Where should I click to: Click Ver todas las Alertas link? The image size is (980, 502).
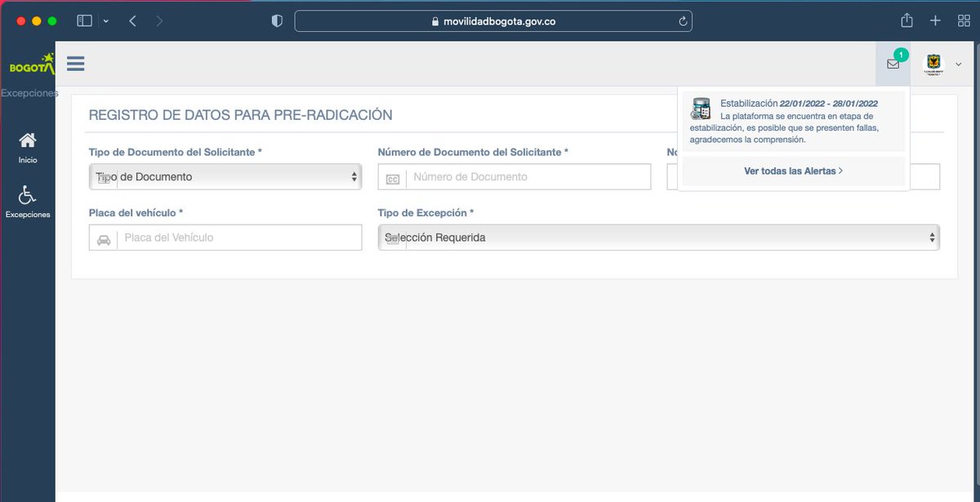793,171
